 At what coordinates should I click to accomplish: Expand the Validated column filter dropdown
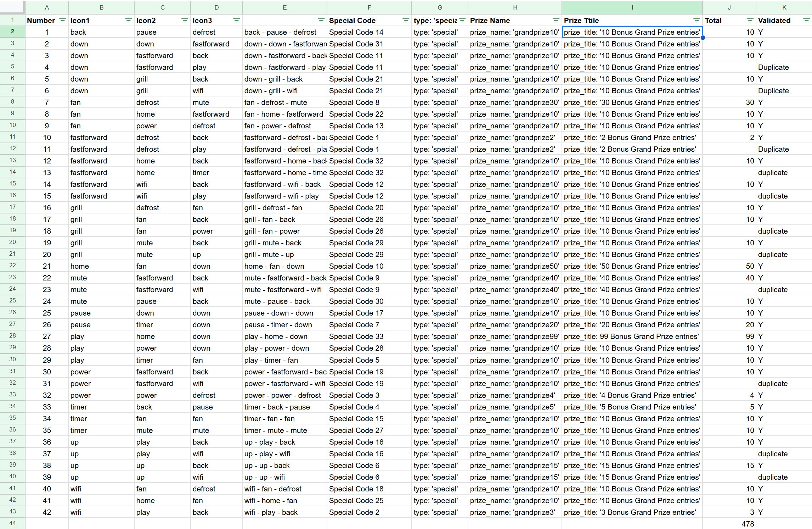pos(806,21)
